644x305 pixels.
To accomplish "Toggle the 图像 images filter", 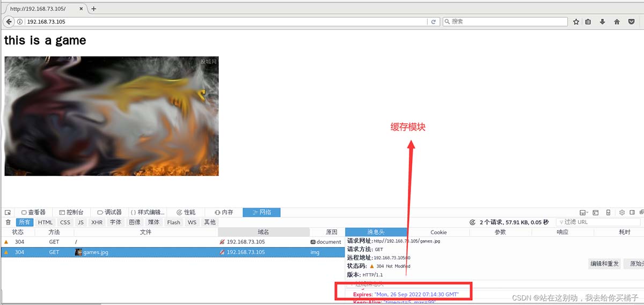I will tap(135, 222).
